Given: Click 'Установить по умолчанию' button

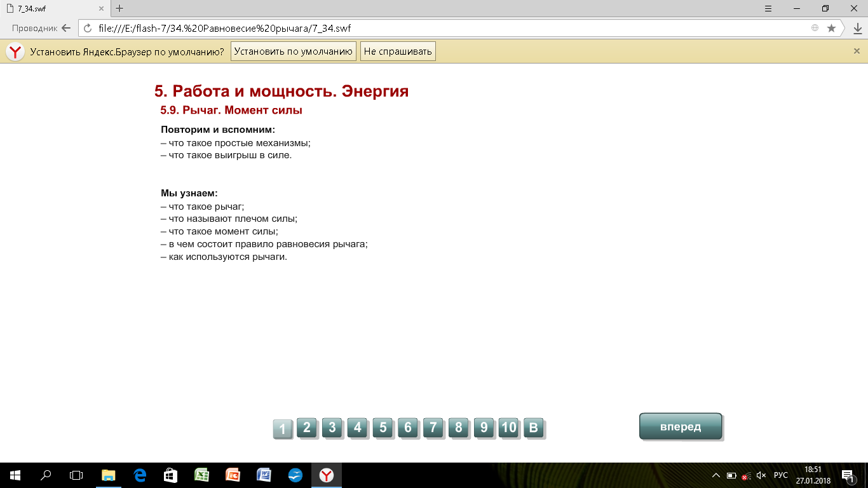Looking at the screenshot, I should [x=293, y=51].
